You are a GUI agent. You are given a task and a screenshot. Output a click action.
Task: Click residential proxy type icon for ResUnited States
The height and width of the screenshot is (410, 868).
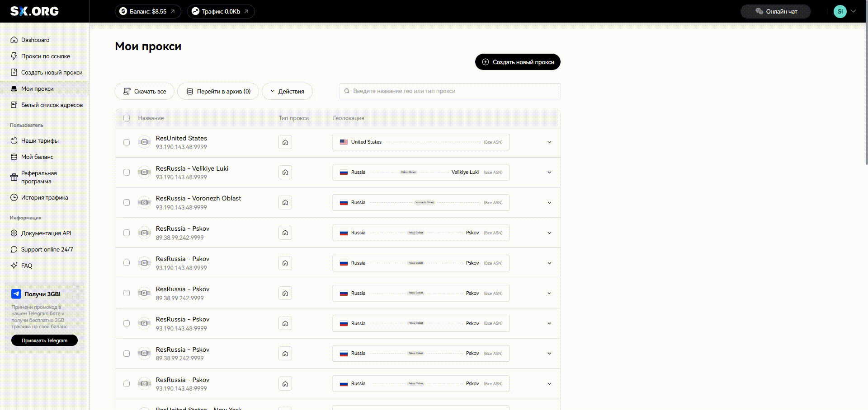tap(285, 142)
